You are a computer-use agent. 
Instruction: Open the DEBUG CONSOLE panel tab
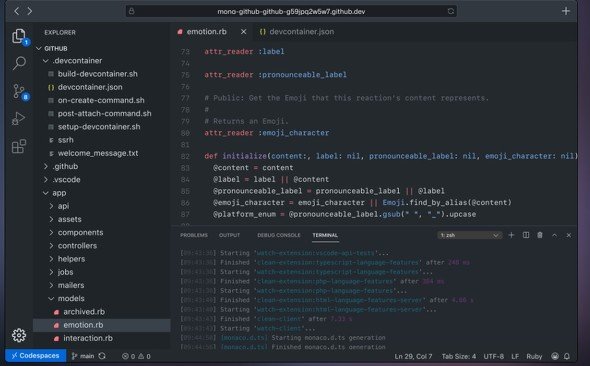pyautogui.click(x=279, y=235)
